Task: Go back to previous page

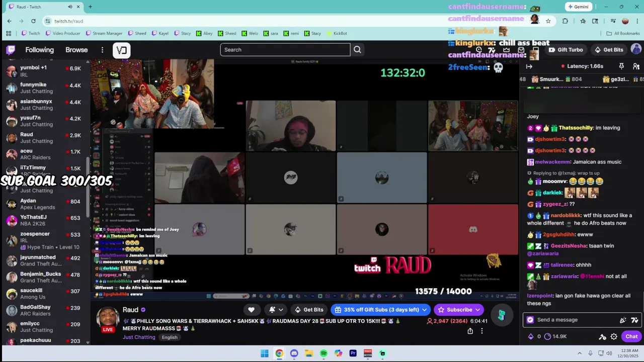Action: coord(9,21)
